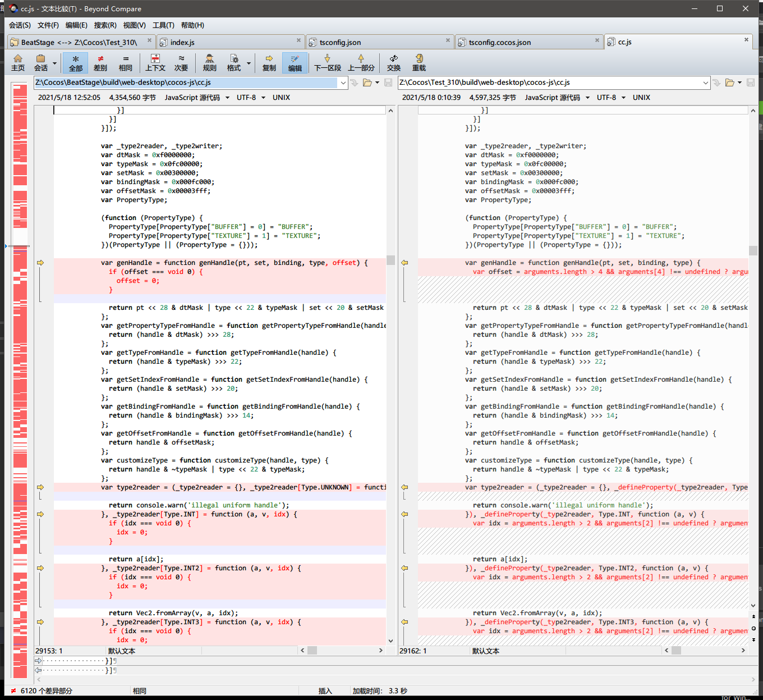Toggle 次要 minor differences
This screenshot has height=700, width=763.
click(x=181, y=62)
